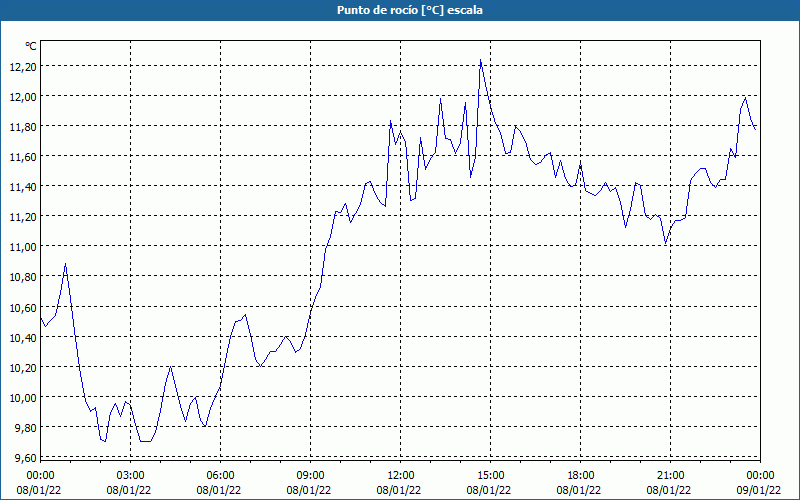The image size is (800, 500).
Task: Click the 11,60 y-axis label
Action: point(22,157)
